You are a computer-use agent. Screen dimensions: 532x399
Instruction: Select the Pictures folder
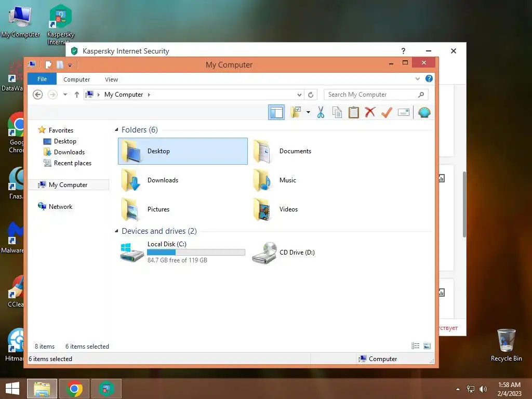click(145, 209)
